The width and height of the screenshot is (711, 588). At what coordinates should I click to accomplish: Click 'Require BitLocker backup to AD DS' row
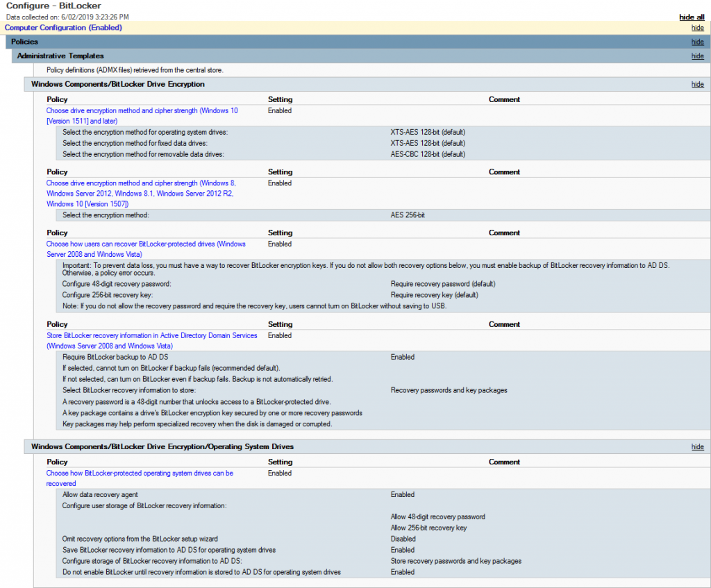click(x=383, y=358)
